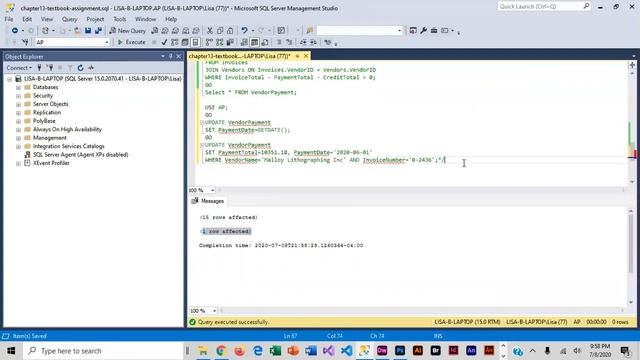Open Chrome from the taskbar
The image size is (640, 360).
[221, 351]
